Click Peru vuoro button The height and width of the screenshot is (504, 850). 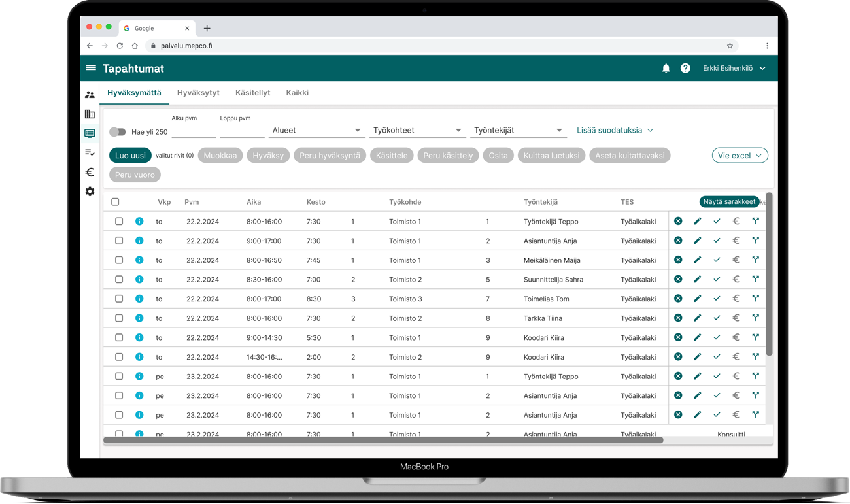coord(135,175)
